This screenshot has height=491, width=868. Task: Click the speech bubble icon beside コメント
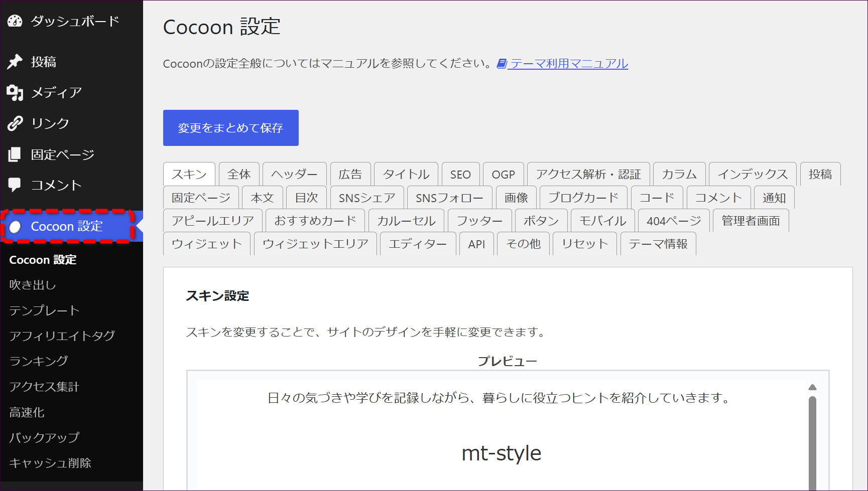(x=15, y=185)
